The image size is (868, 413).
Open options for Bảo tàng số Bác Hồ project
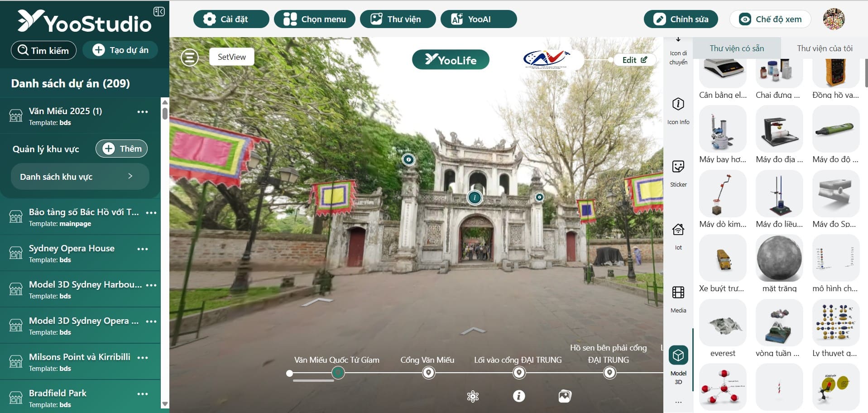tap(151, 212)
